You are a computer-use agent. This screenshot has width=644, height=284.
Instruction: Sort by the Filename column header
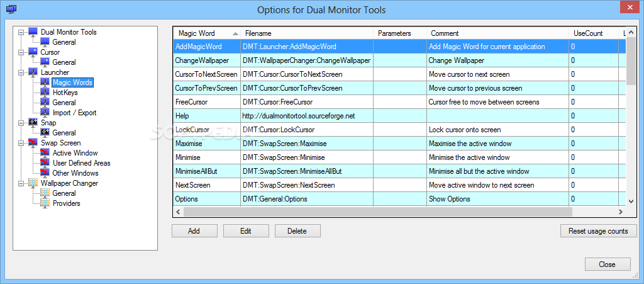[x=307, y=33]
